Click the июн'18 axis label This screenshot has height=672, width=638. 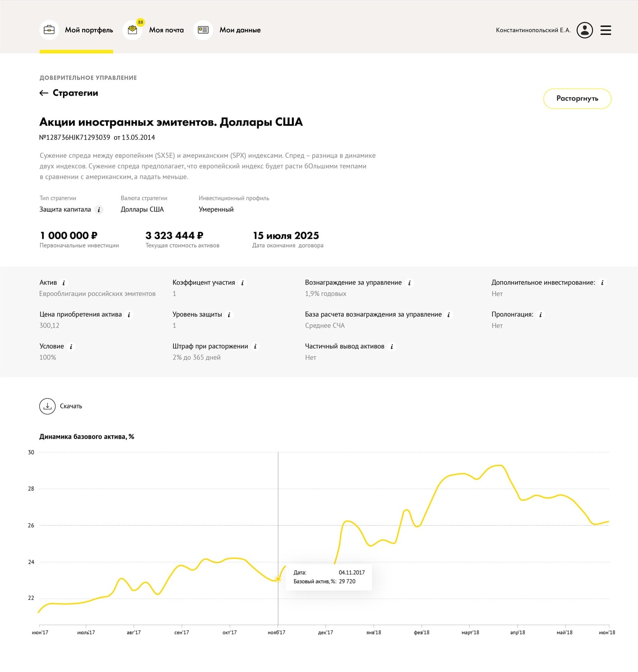click(x=607, y=633)
